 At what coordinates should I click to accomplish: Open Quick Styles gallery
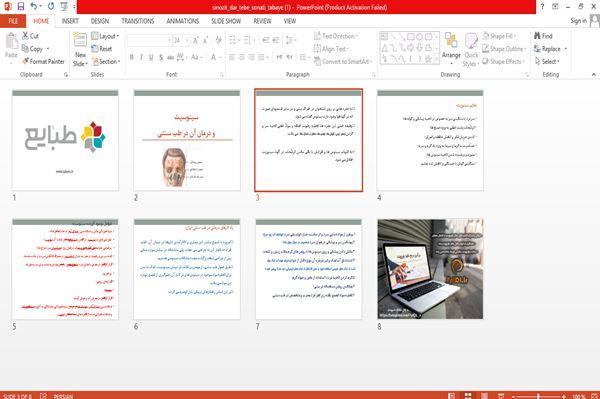pyautogui.click(x=471, y=50)
